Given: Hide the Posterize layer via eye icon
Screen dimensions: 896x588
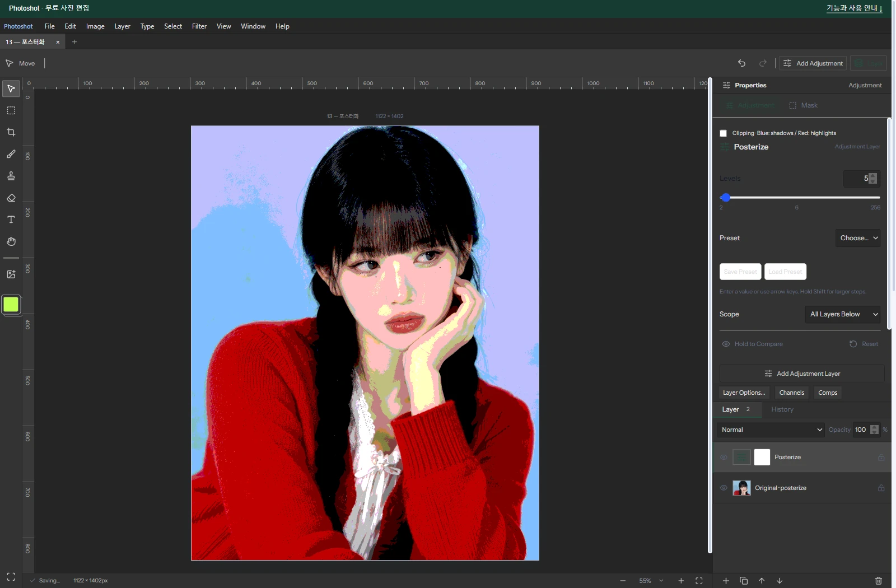Looking at the screenshot, I should [x=724, y=458].
